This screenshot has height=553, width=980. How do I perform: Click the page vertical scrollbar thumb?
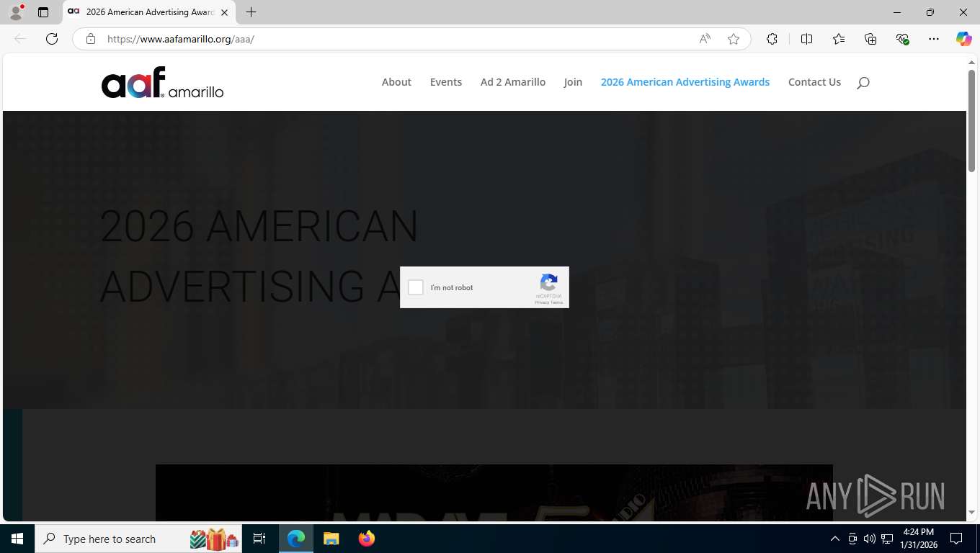971,120
